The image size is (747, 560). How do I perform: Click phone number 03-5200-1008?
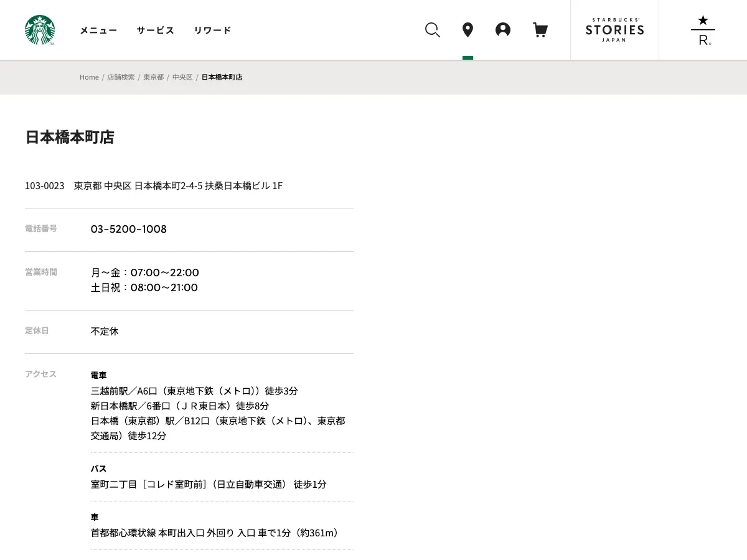coord(129,229)
